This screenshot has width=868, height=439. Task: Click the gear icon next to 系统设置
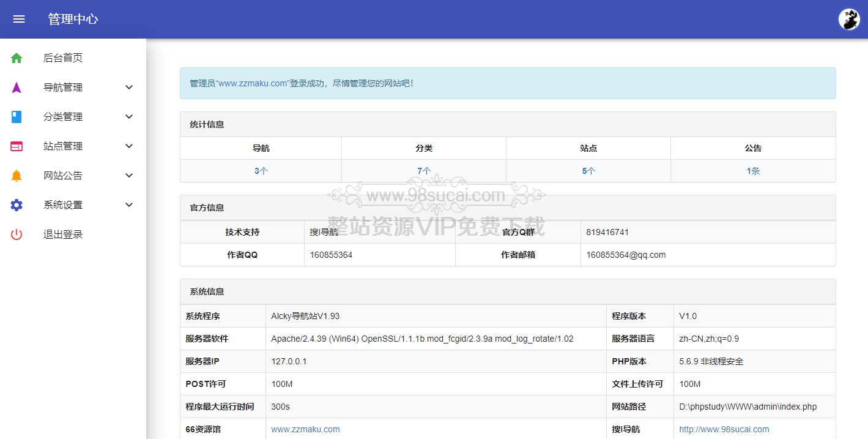pos(16,204)
